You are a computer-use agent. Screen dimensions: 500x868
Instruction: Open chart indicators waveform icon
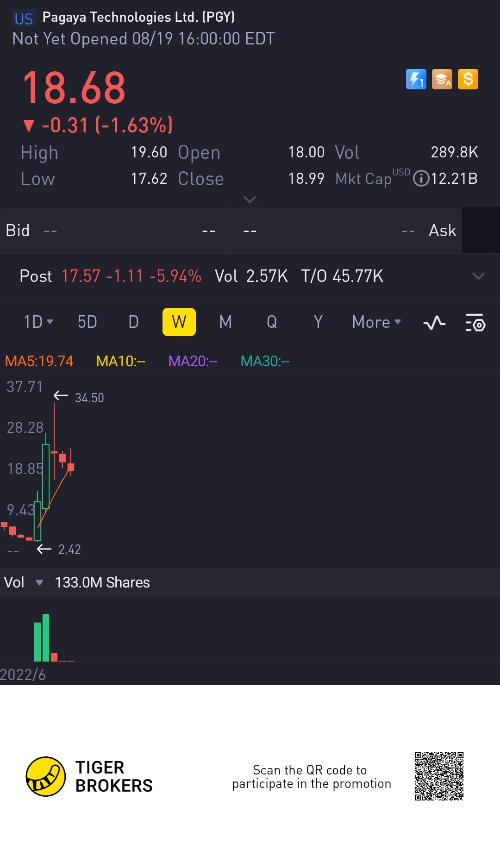click(434, 323)
